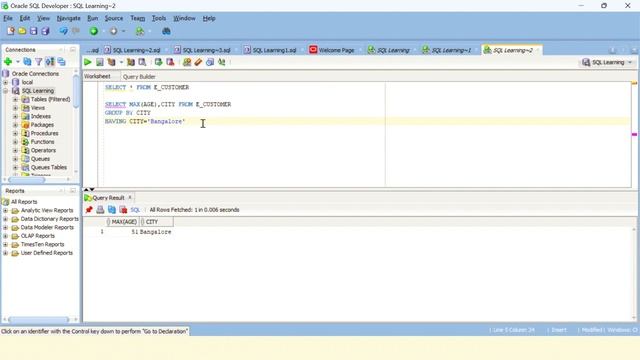Screen dimensions: 640x360
Task: Click the To Upper/Lower case icon
Action: (x=222, y=62)
